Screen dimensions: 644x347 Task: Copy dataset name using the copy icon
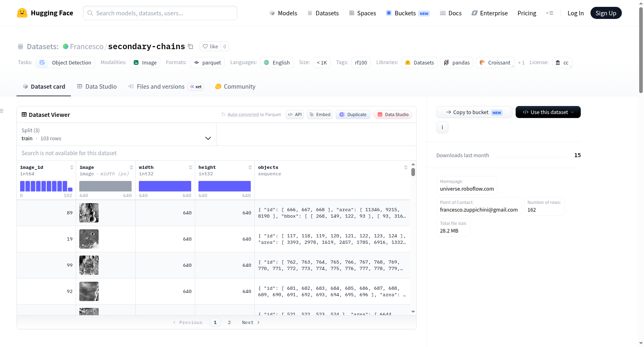point(191,46)
